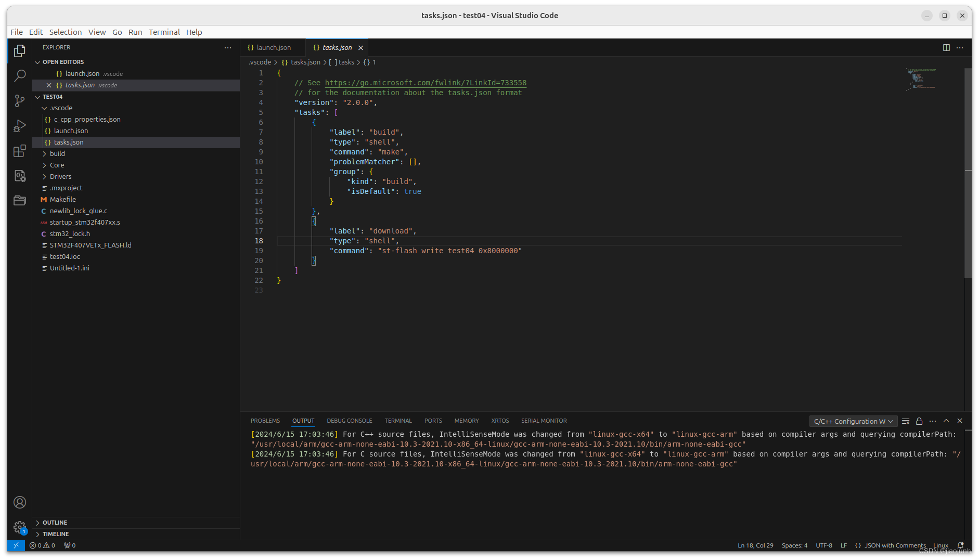Change end of line sequence LF
The height and width of the screenshot is (560, 979).
click(844, 545)
